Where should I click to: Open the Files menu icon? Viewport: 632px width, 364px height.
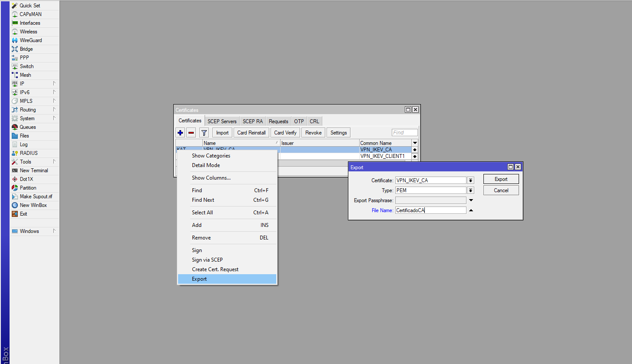click(15, 136)
